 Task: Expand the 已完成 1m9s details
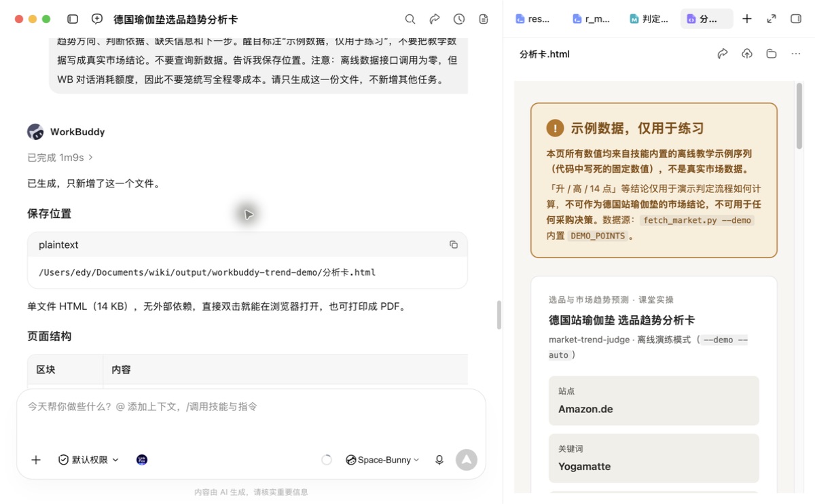60,158
